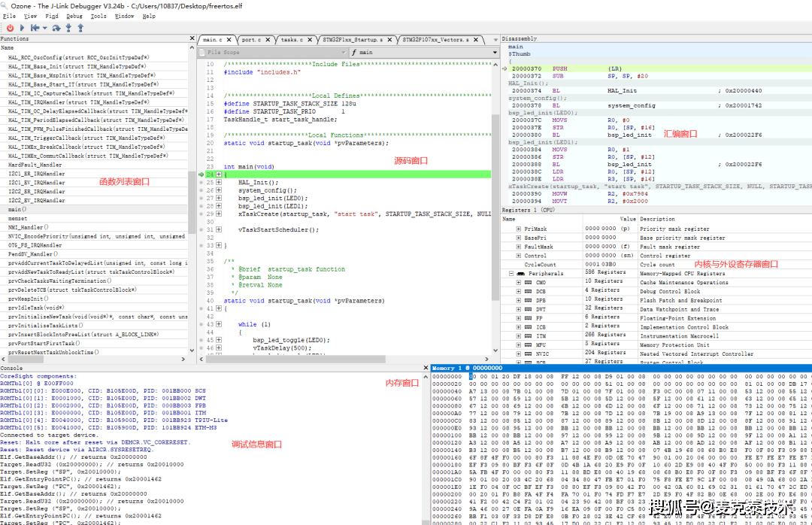Select HardFault_Handler in the Functions list

pyautogui.click(x=35, y=165)
